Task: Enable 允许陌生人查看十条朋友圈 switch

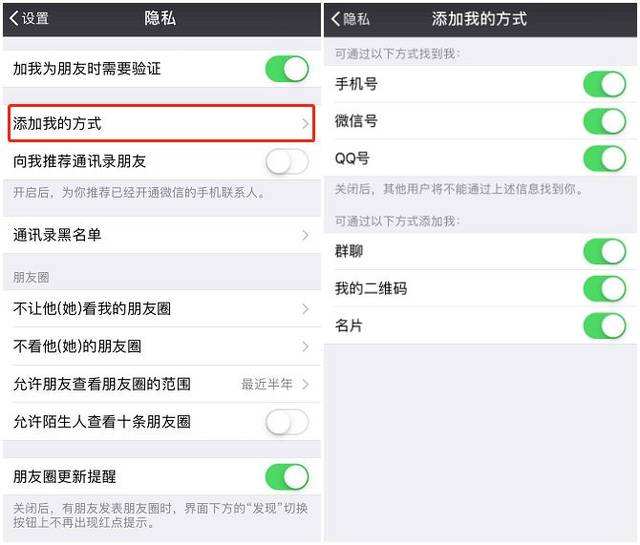Action: (287, 422)
